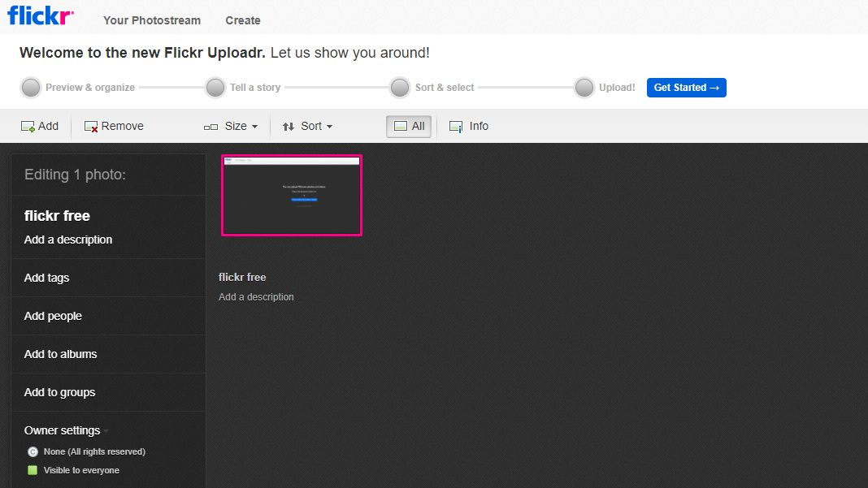The height and width of the screenshot is (488, 868).
Task: Click the green visibility square icon
Action: tap(33, 470)
